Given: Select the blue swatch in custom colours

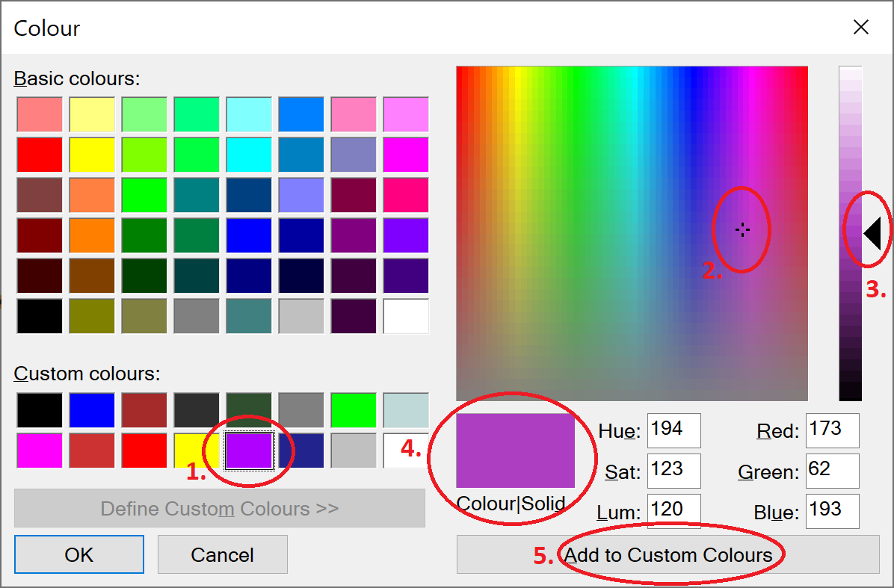Looking at the screenshot, I should point(91,409).
